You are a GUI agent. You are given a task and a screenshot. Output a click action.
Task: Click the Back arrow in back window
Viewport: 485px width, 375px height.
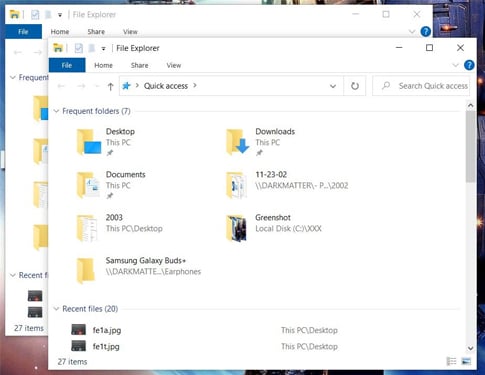click(x=18, y=52)
